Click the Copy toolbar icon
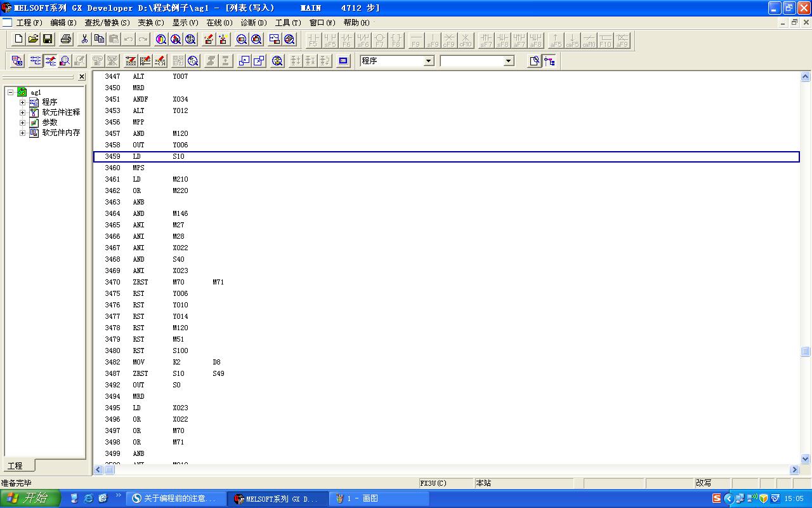Image resolution: width=812 pixels, height=508 pixels. click(x=99, y=39)
